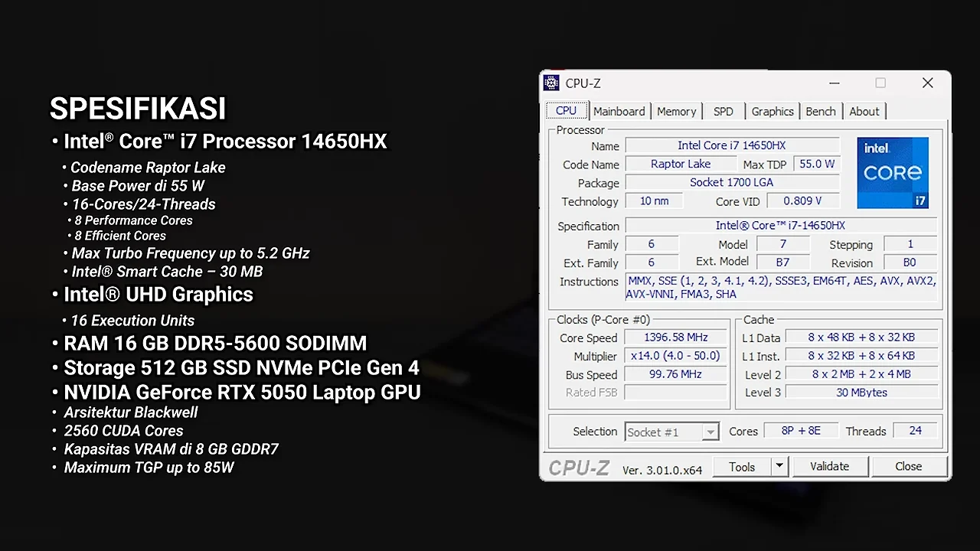The height and width of the screenshot is (551, 980).
Task: Go to the Graphics tab
Action: pyautogui.click(x=773, y=112)
